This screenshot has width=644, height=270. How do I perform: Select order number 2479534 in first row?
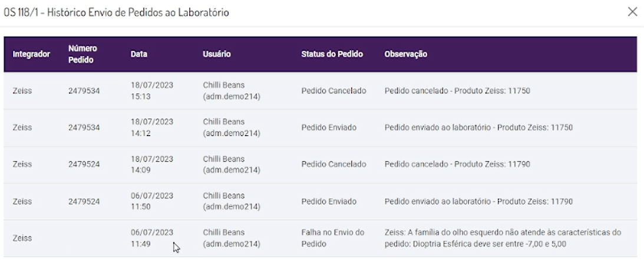[x=84, y=91]
